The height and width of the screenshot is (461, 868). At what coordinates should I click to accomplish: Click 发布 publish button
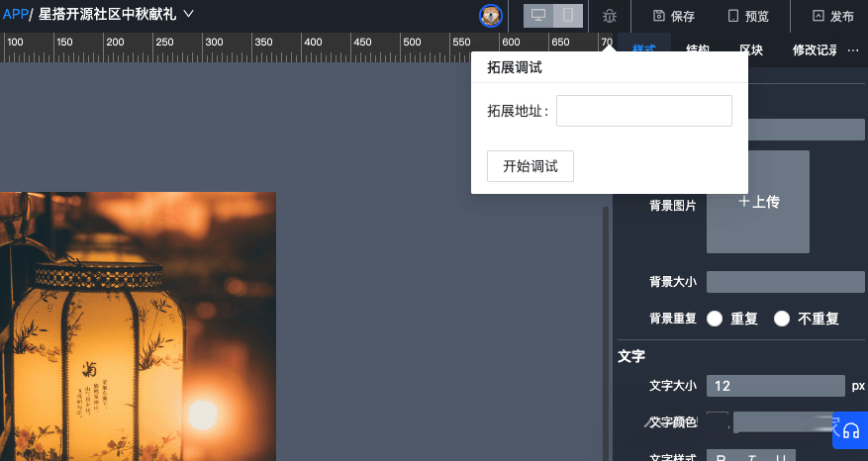(x=832, y=16)
